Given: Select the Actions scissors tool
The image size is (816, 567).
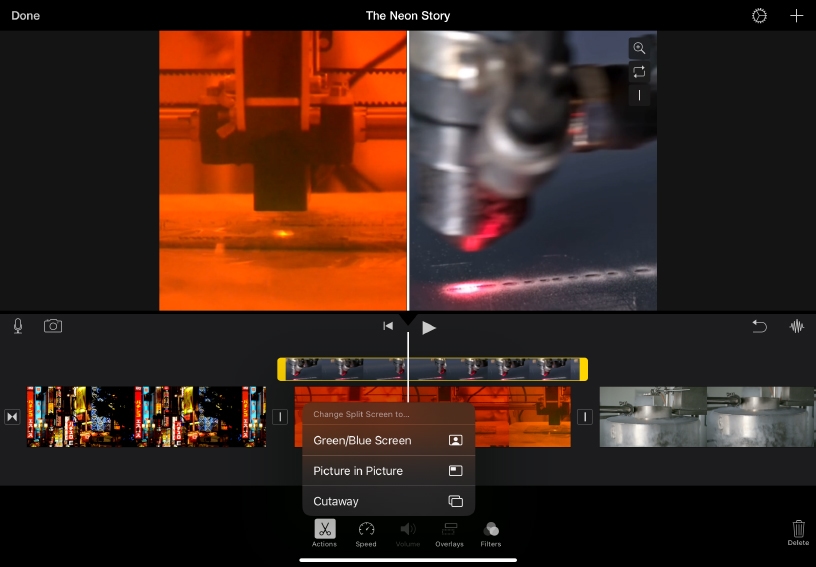Looking at the screenshot, I should click(x=325, y=532).
